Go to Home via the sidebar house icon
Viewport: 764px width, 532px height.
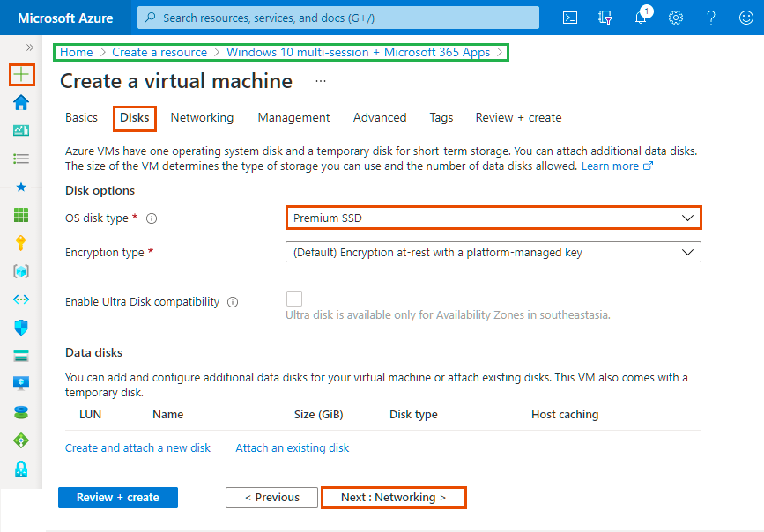tap(21, 102)
